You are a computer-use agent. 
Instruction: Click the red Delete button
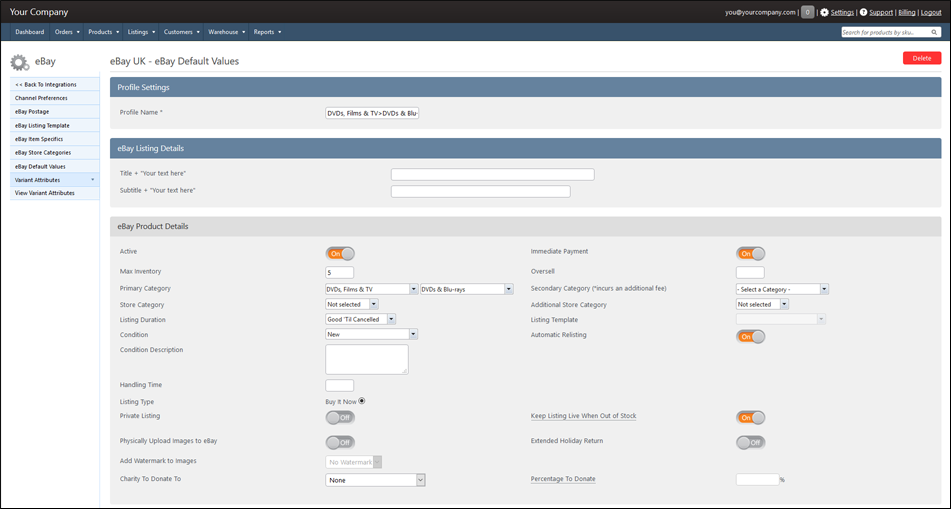(922, 58)
